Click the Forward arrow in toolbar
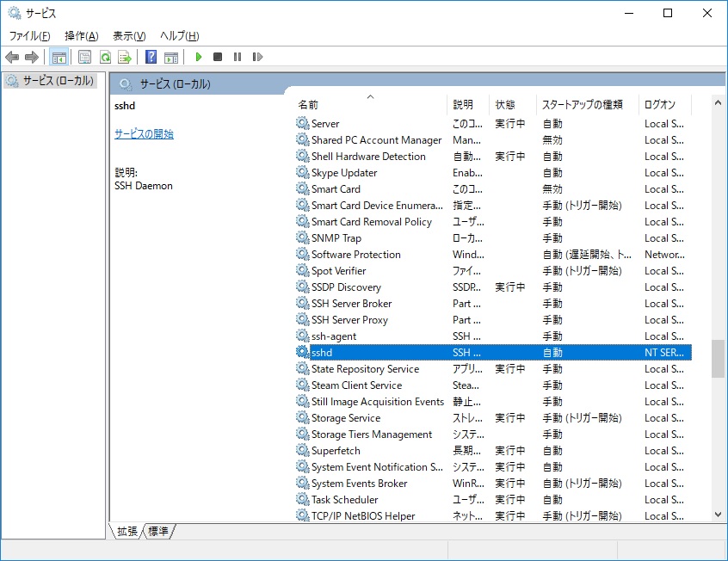 [32, 57]
